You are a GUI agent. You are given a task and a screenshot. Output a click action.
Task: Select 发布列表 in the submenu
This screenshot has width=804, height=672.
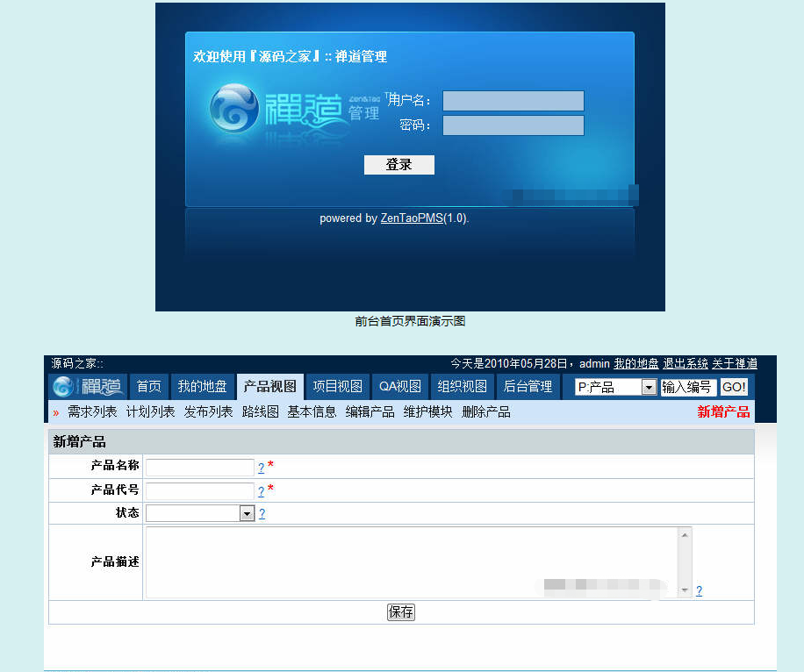(208, 411)
